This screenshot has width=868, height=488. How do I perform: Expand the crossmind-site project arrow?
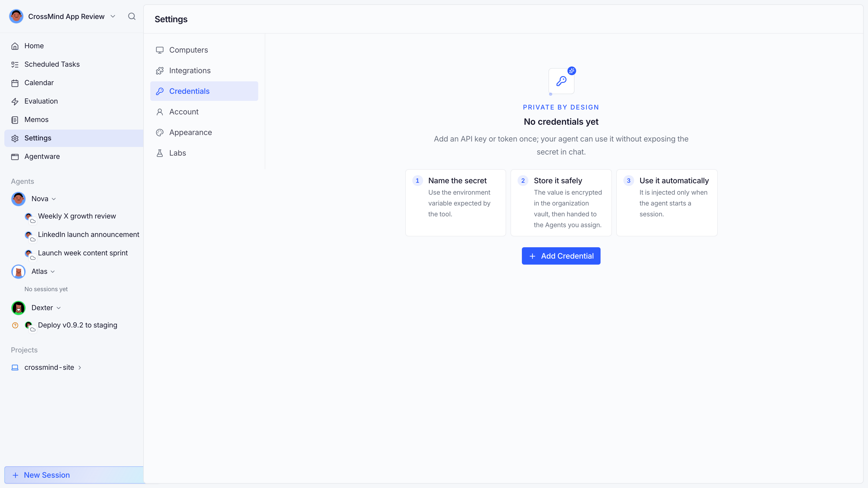80,368
